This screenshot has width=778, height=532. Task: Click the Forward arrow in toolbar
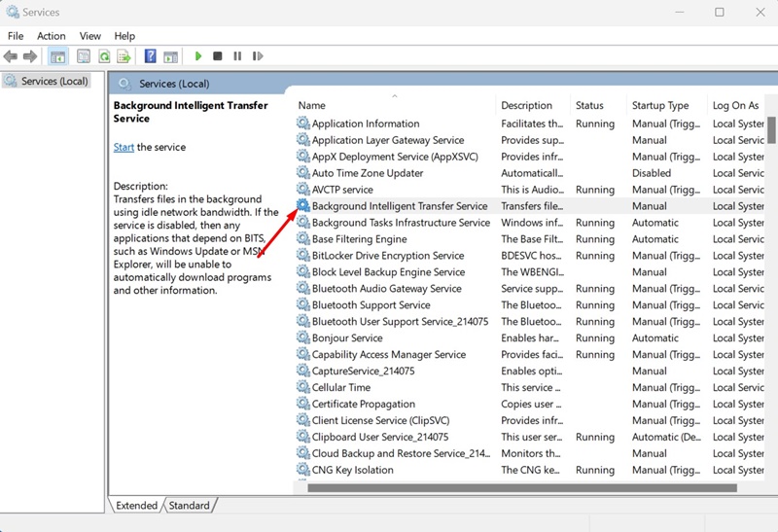30,57
